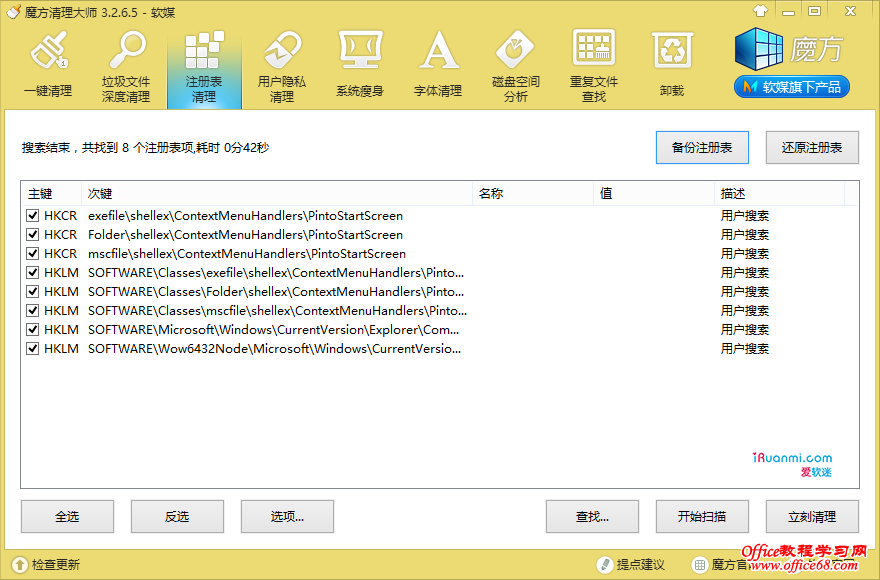880x580 pixels.
Task: Click the 检查更新 up-arrow icon
Action: (20, 564)
